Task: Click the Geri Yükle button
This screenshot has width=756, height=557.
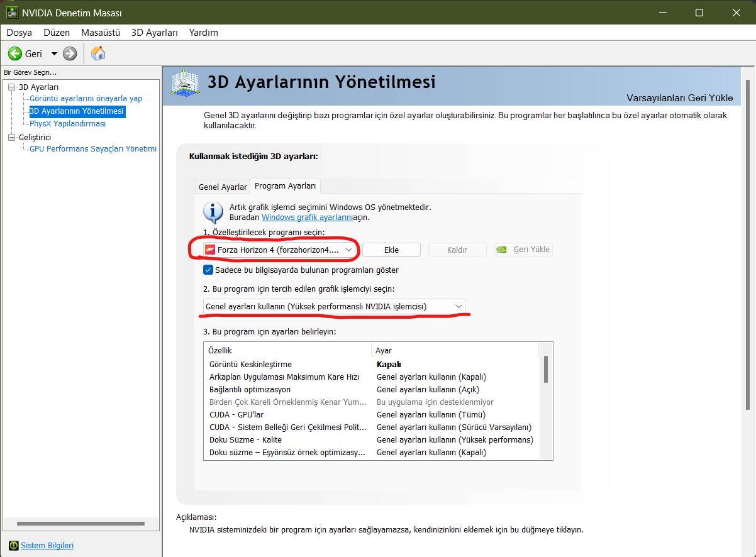Action: pos(523,250)
